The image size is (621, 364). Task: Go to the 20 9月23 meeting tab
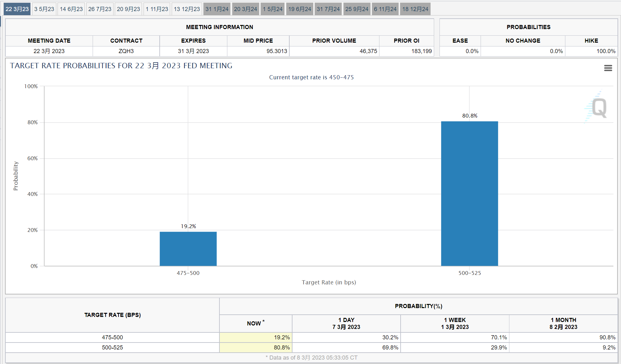(x=128, y=9)
